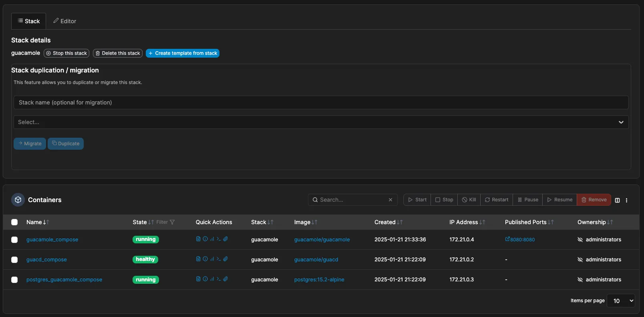Open the guacamole/guacd image link
The image size is (644, 317).
pos(316,260)
